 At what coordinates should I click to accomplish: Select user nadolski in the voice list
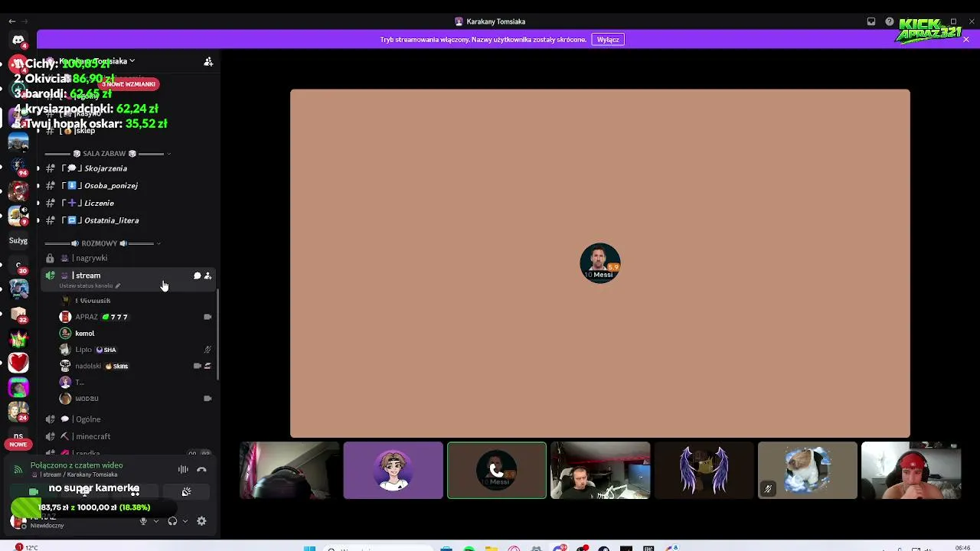136,366
